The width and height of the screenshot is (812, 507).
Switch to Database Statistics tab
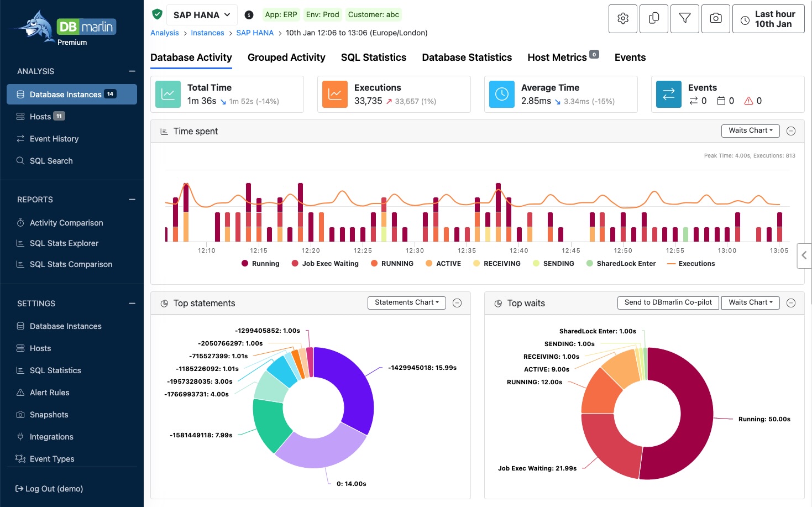(x=467, y=58)
